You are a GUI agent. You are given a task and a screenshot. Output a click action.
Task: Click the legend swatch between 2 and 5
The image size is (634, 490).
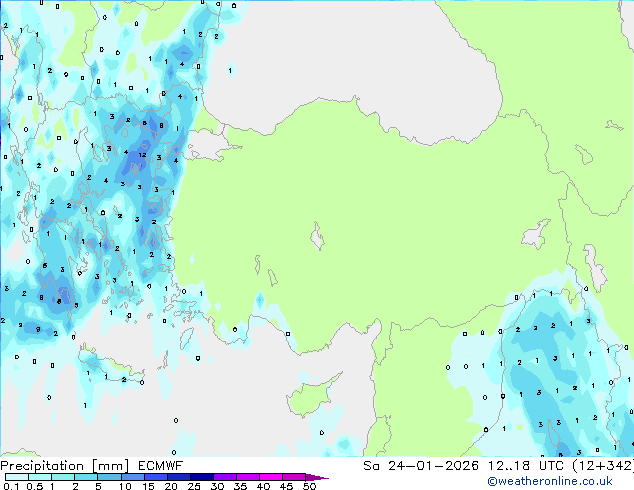coord(86,477)
